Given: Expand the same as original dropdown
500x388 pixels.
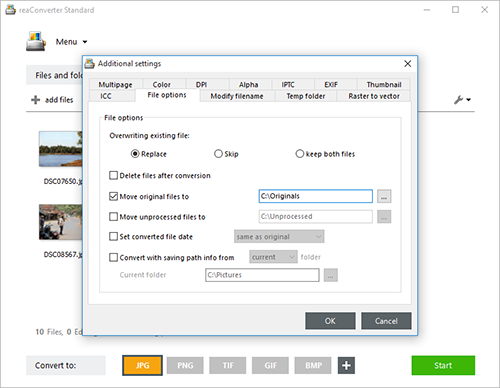Looking at the screenshot, I should [x=279, y=237].
